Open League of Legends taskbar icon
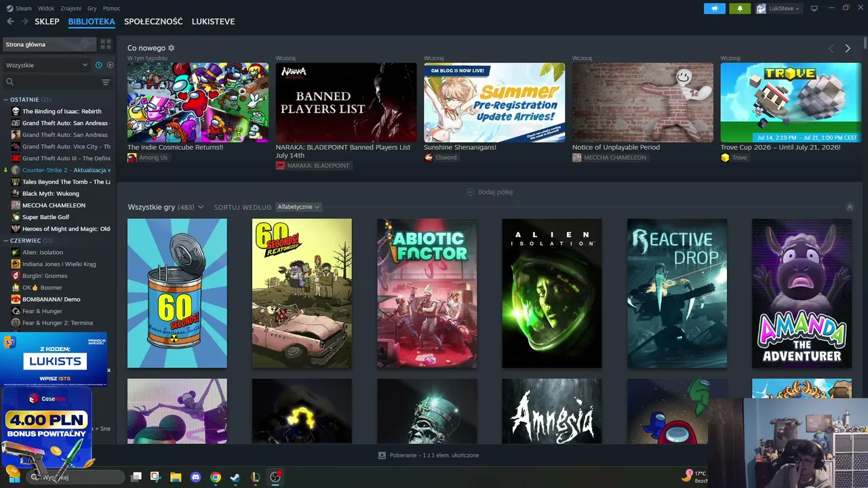 [255, 477]
